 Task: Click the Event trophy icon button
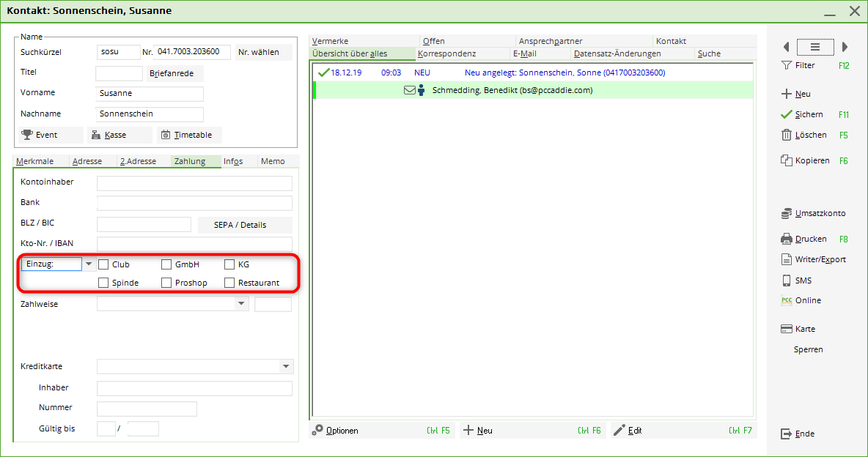coord(27,135)
